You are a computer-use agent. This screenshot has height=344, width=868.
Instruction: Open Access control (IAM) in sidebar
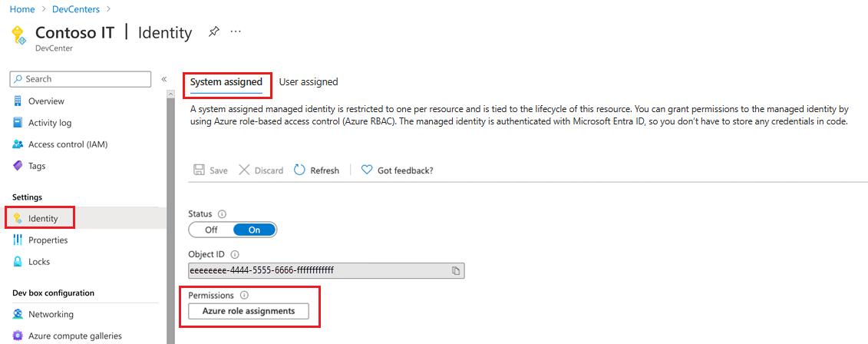pyautogui.click(x=67, y=144)
